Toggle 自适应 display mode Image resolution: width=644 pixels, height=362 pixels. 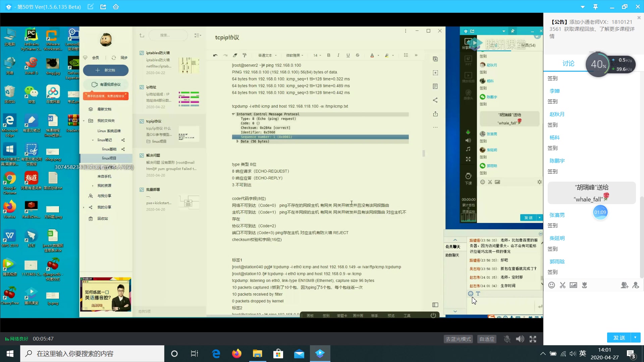(487, 339)
